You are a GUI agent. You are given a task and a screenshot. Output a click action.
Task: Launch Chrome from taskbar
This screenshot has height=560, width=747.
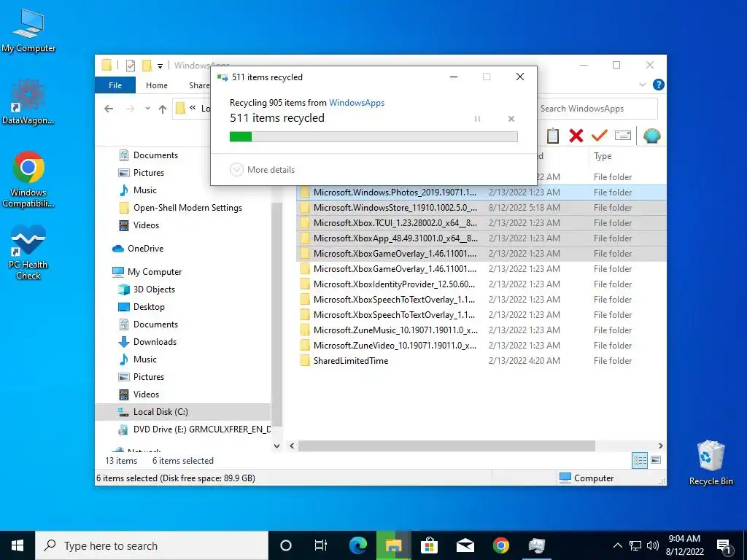click(x=500, y=545)
